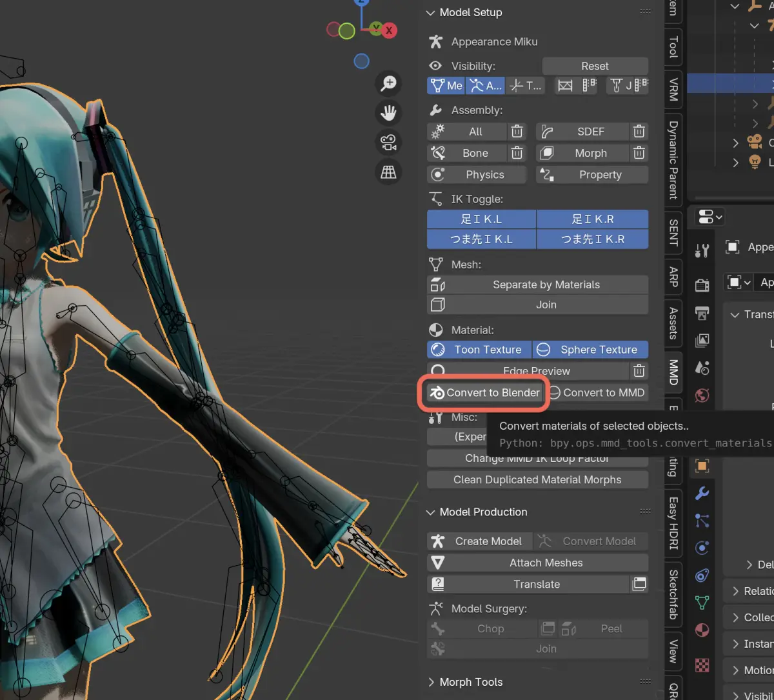Open the Scene properties icon
The image size is (774, 700).
pos(702,368)
